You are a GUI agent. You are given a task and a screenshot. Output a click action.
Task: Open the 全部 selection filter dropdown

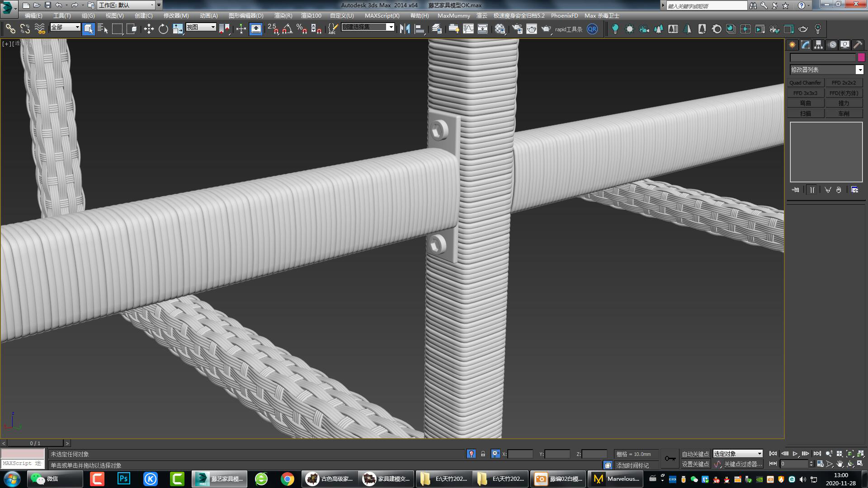[65, 27]
